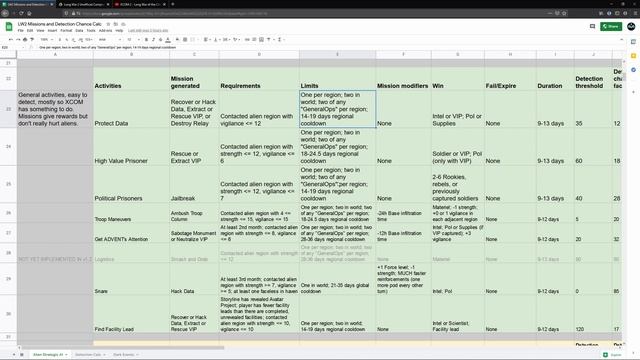The height and width of the screenshot is (360, 640).
Task: Open the Tasks side panel icon
Action: 633,70
